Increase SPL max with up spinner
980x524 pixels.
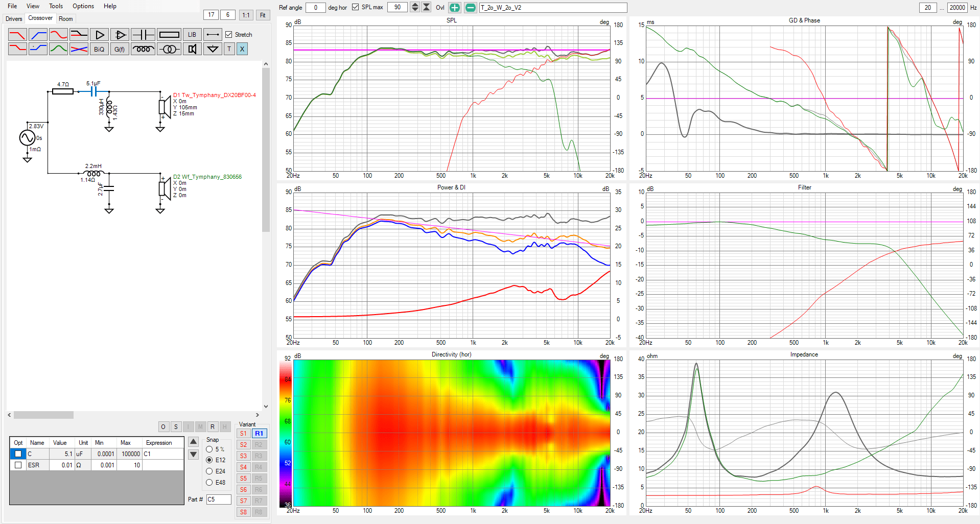(x=415, y=5)
